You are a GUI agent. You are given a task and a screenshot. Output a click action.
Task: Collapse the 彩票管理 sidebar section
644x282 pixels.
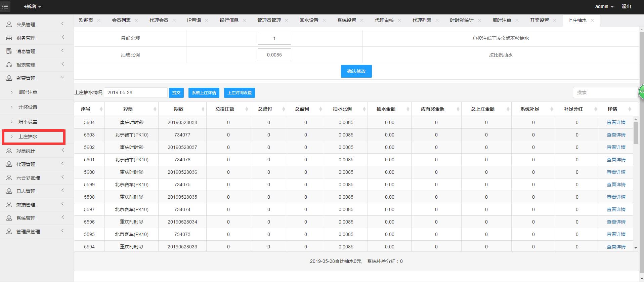tap(62, 78)
